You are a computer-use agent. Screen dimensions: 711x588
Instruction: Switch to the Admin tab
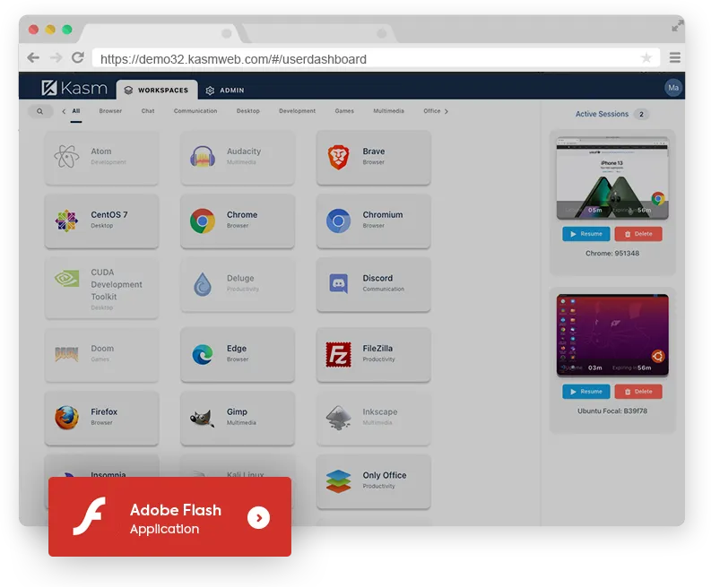point(224,91)
